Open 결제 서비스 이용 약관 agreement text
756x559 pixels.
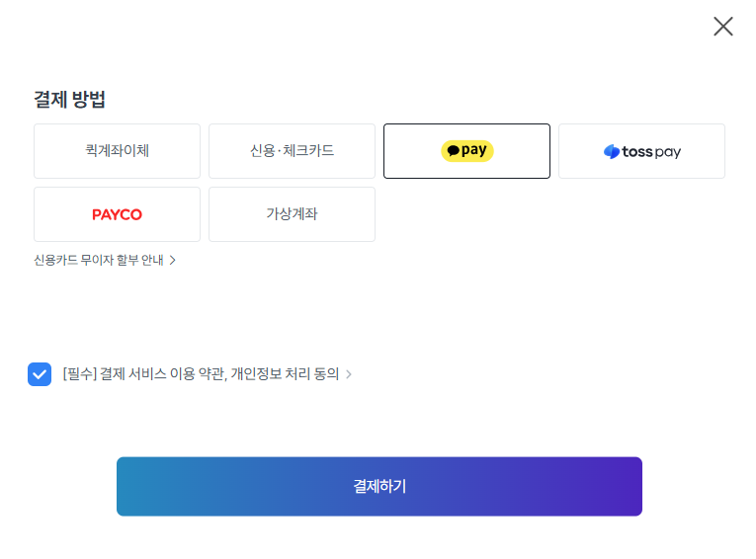pos(201,374)
